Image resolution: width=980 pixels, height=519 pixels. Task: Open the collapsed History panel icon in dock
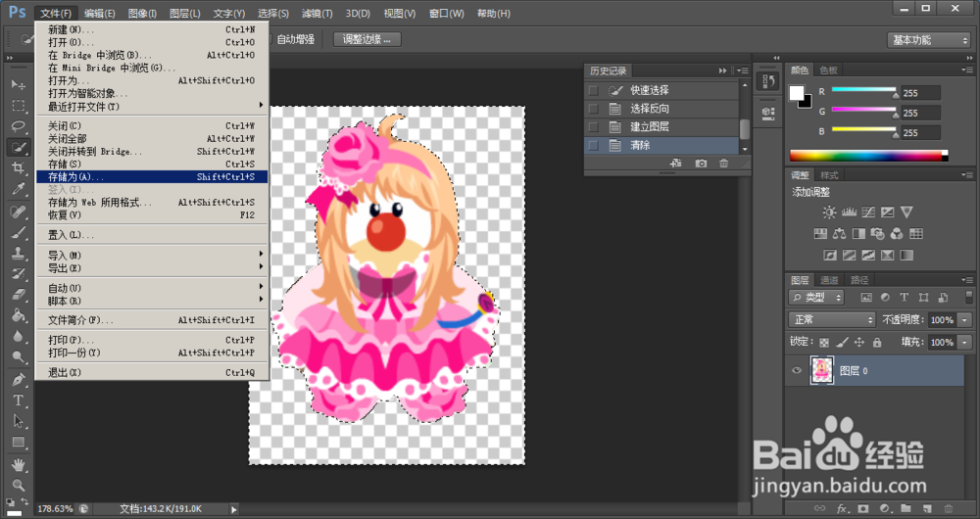[768, 81]
